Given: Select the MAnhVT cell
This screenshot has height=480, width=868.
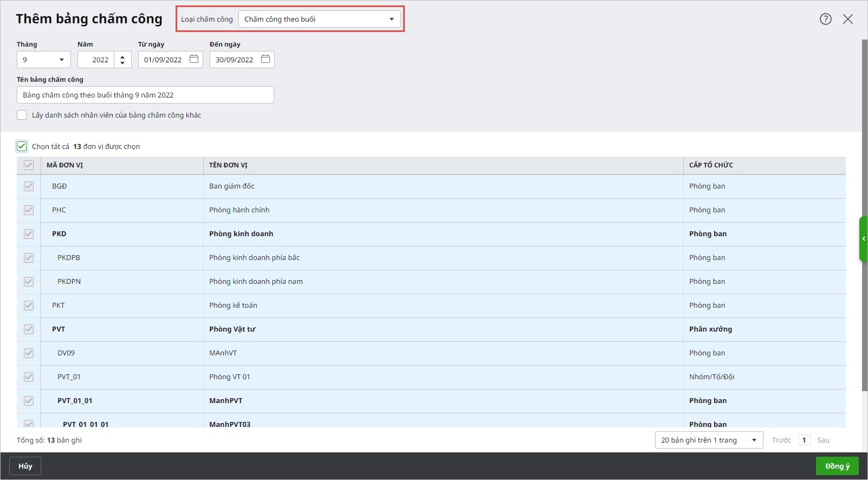Looking at the screenshot, I should point(443,353).
